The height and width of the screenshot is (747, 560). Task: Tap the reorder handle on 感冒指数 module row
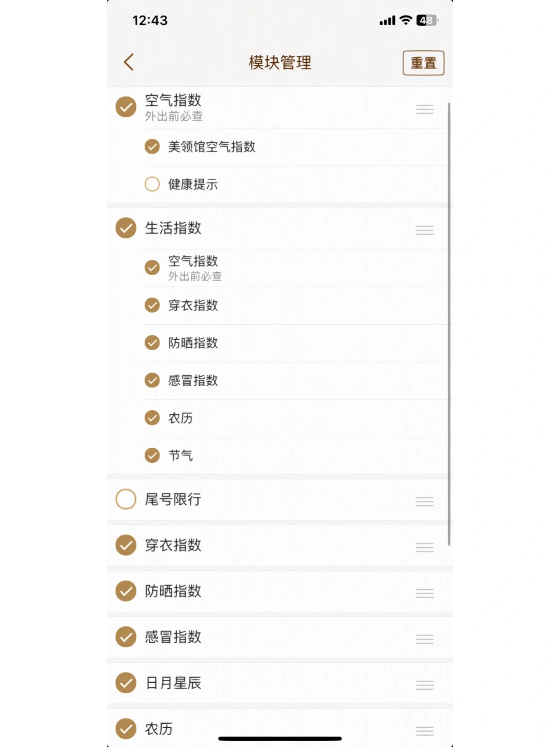click(x=424, y=639)
